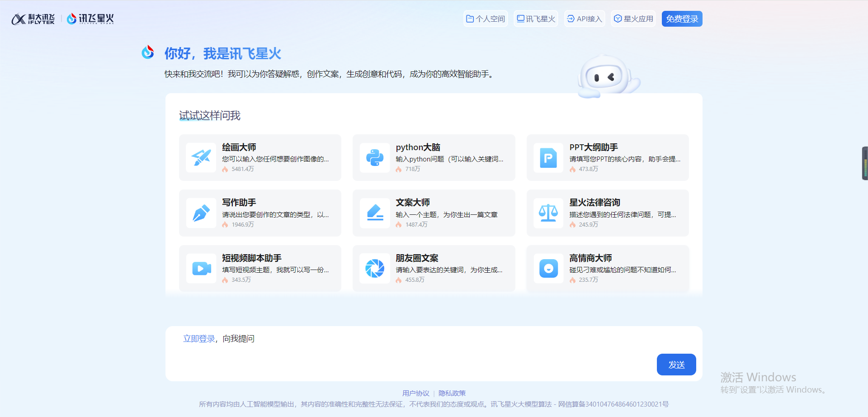Click flame icon next to 343.5万
Screen dimensions: 868x417
coord(225,280)
